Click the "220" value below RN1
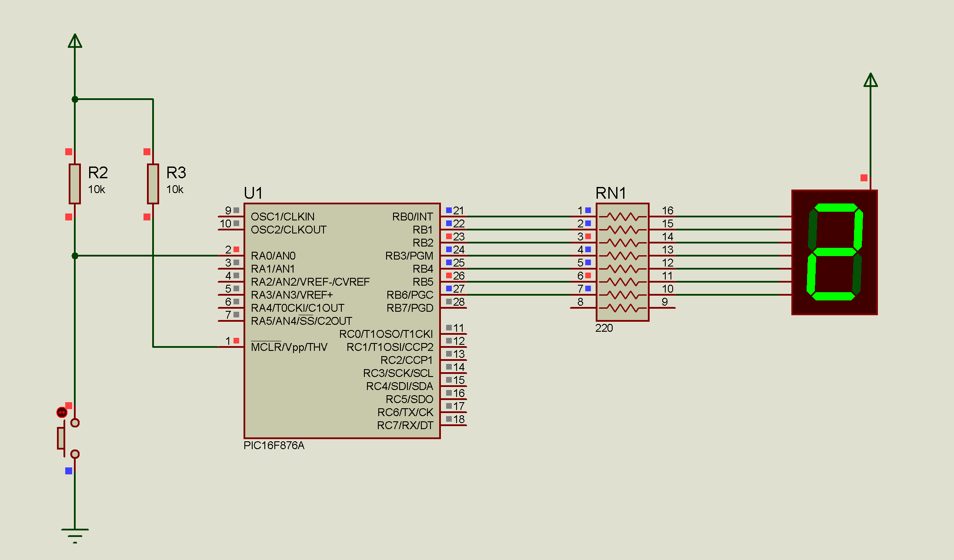Image resolution: width=954 pixels, height=560 pixels. 604,328
